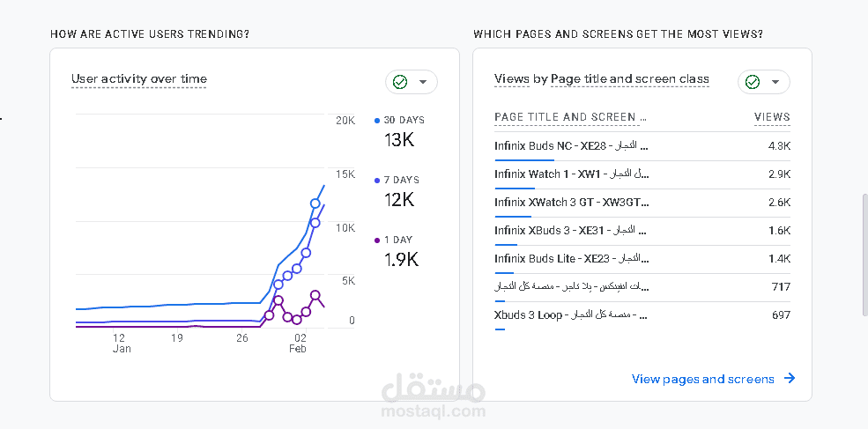Click the Infinix Watch 1 - XW1 row

(x=571, y=174)
